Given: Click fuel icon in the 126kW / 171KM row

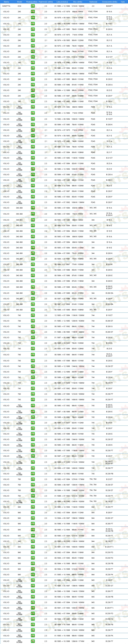Looking at the screenshot, I should (x=33, y=641).
